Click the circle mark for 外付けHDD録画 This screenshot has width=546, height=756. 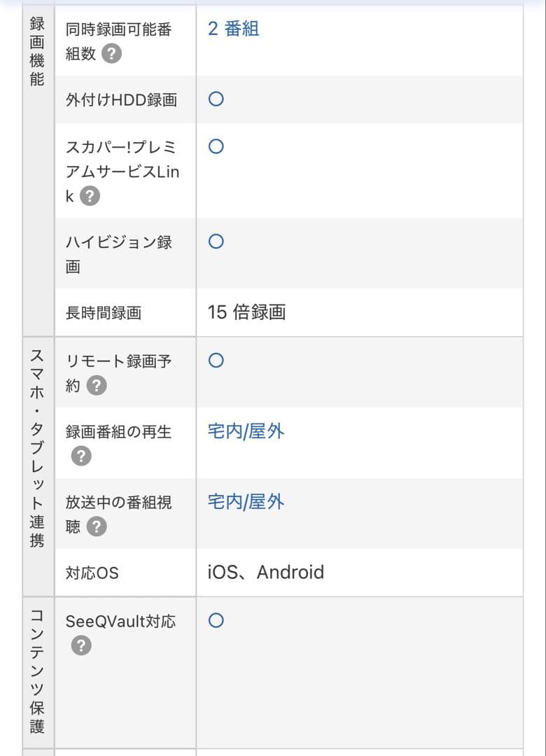(216, 99)
